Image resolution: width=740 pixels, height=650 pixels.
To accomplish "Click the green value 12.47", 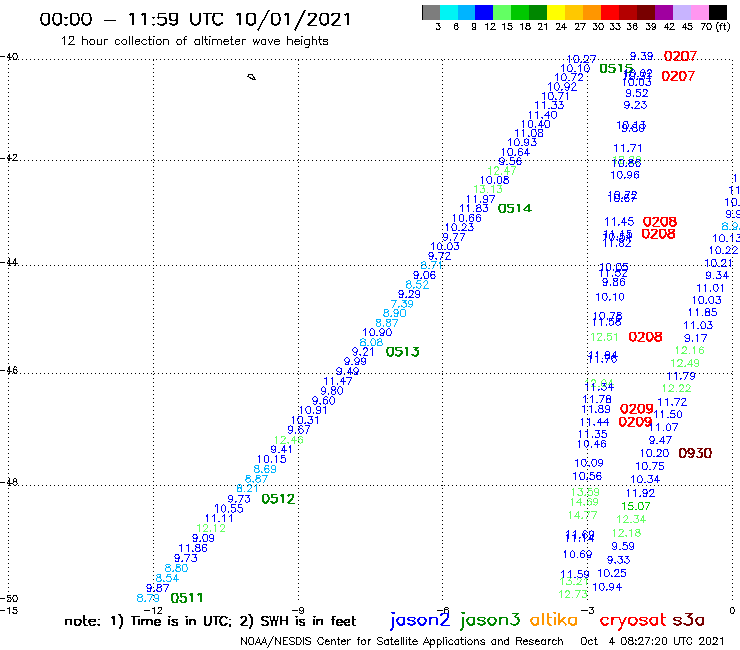I will (x=502, y=171).
